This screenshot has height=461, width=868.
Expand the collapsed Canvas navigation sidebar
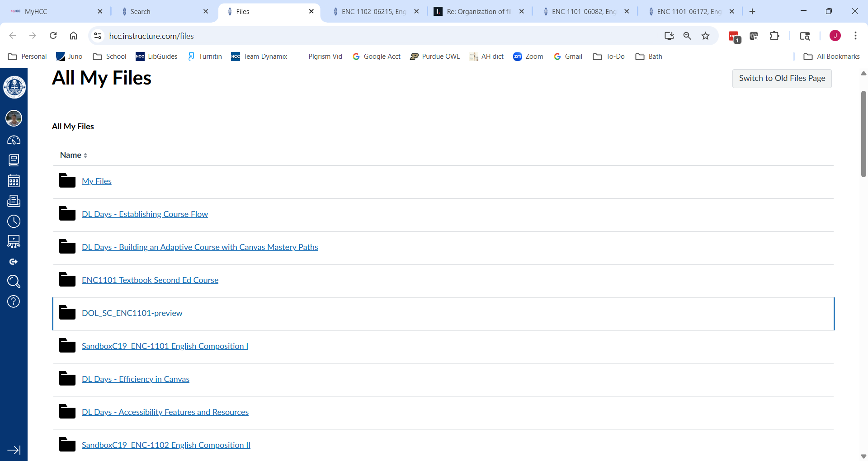tap(14, 450)
